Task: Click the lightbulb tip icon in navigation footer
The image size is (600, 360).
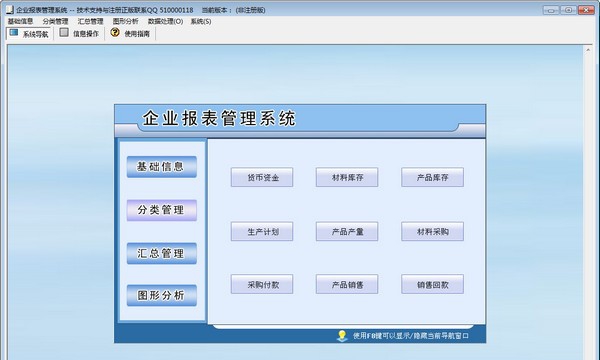Action: point(342,336)
